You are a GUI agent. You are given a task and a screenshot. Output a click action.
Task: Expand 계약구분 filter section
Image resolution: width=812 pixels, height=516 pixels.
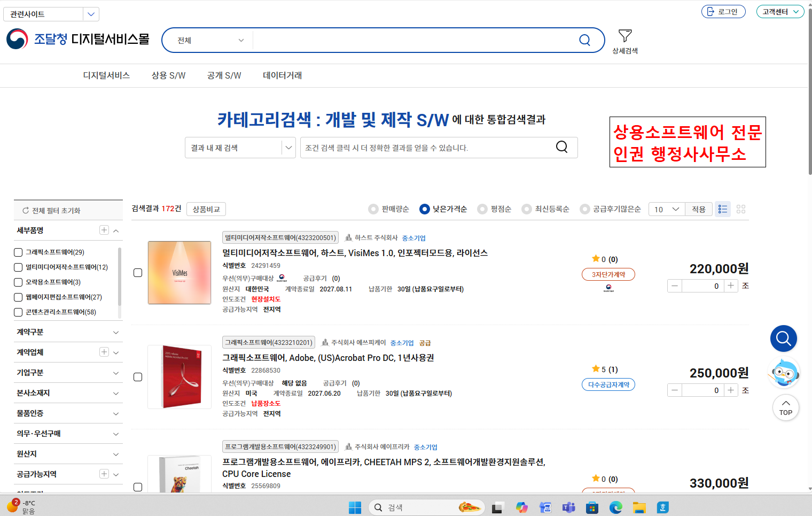(x=68, y=332)
